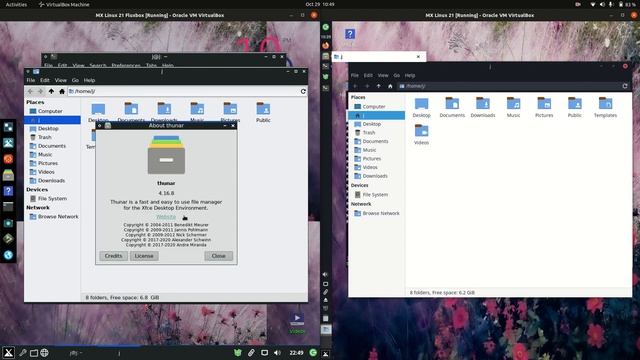Select Videos folder icon in right Thunar
640x360 pixels.
[x=422, y=135]
